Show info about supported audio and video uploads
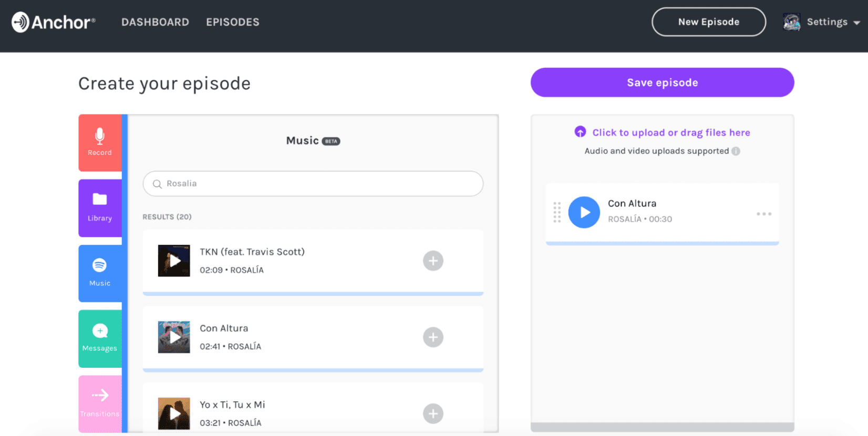The width and height of the screenshot is (868, 436). pos(736,151)
